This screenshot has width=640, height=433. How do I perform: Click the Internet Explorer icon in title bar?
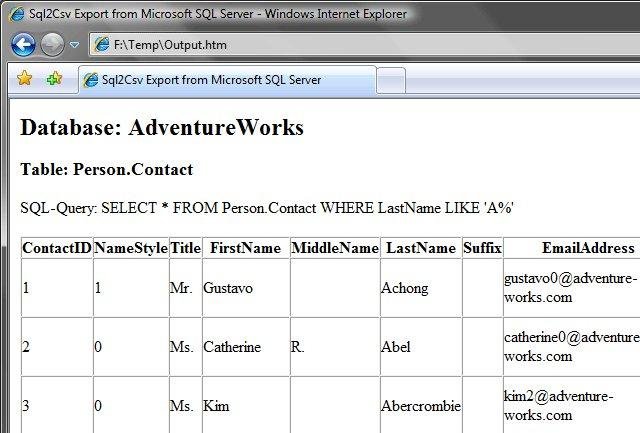(x=17, y=14)
